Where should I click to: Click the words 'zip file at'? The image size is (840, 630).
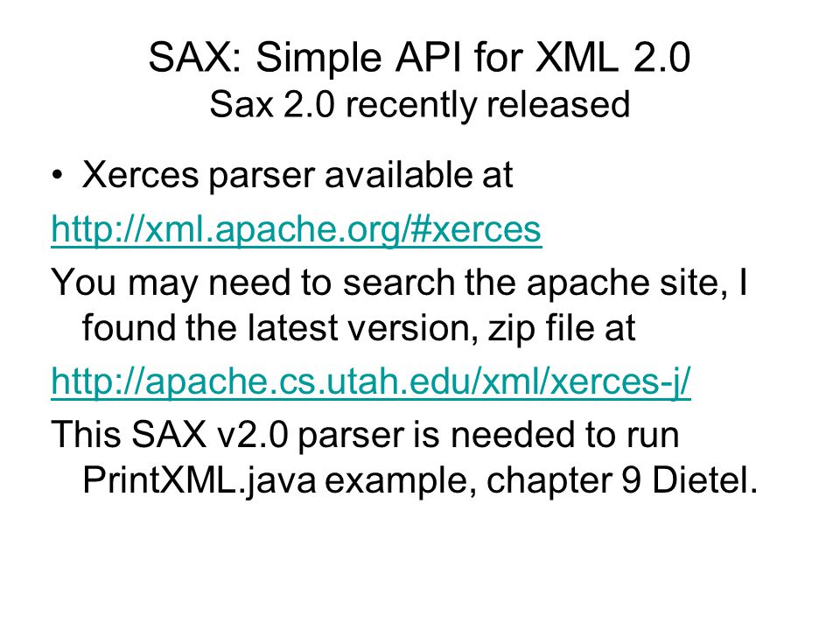click(561, 328)
